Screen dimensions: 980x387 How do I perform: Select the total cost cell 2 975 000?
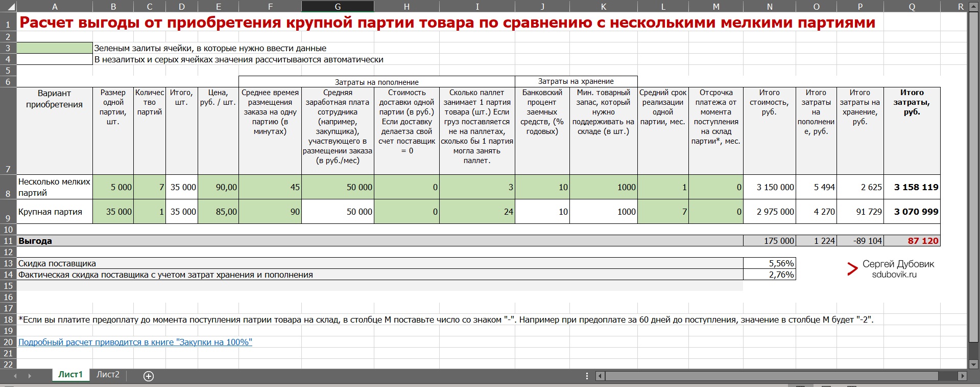pyautogui.click(x=770, y=212)
